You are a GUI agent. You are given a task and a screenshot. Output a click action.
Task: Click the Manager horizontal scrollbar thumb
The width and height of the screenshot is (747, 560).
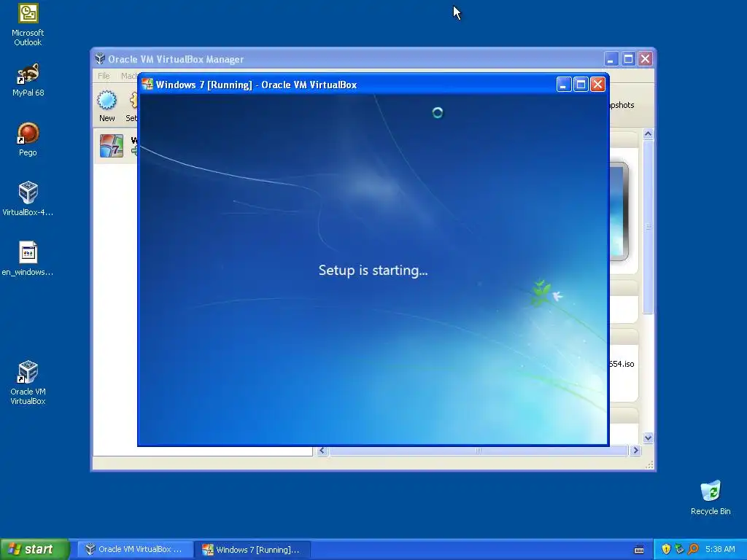tap(479, 450)
